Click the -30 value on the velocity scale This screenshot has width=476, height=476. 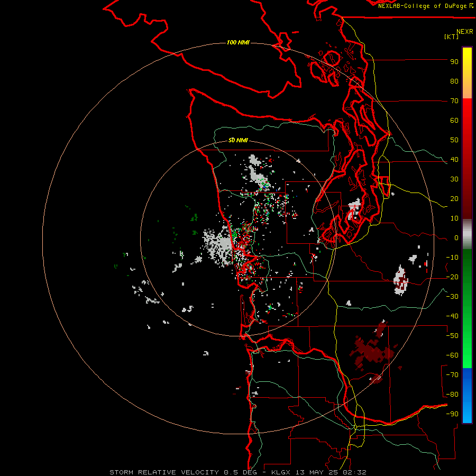(452, 297)
